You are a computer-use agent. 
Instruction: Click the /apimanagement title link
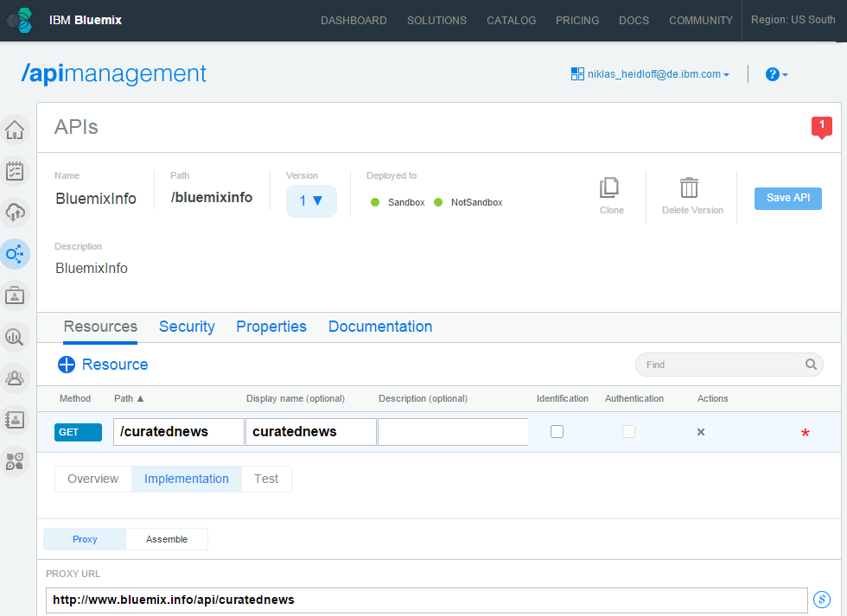coord(113,74)
